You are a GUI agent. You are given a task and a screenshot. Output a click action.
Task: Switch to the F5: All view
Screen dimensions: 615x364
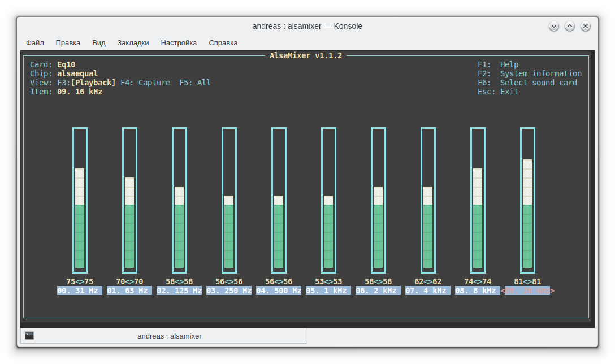[195, 83]
